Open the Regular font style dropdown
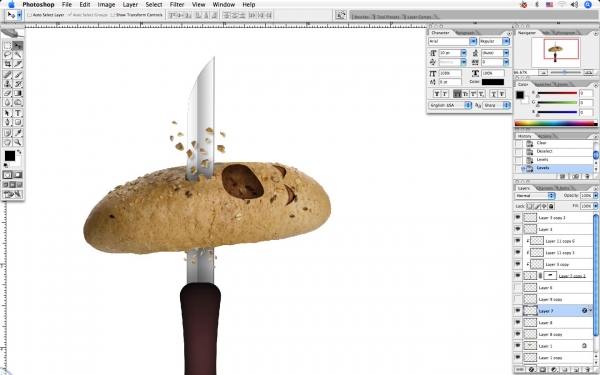Image resolution: width=600 pixels, height=375 pixels. click(506, 41)
